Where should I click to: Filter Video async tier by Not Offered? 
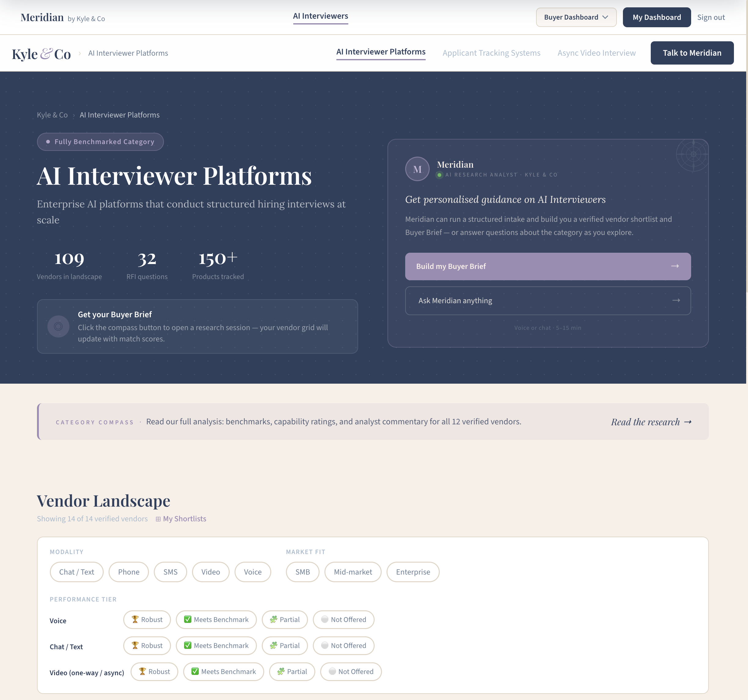click(x=351, y=672)
